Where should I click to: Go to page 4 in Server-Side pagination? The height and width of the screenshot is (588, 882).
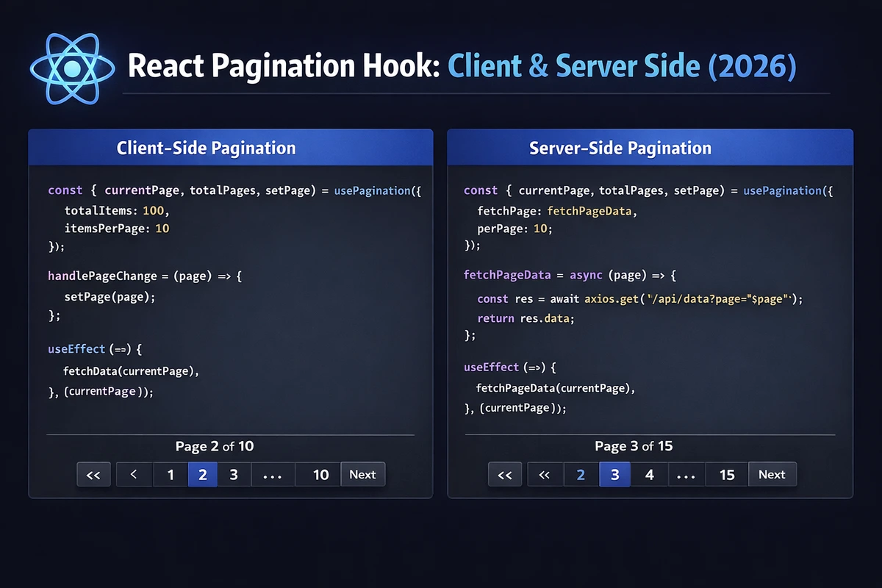click(x=649, y=474)
